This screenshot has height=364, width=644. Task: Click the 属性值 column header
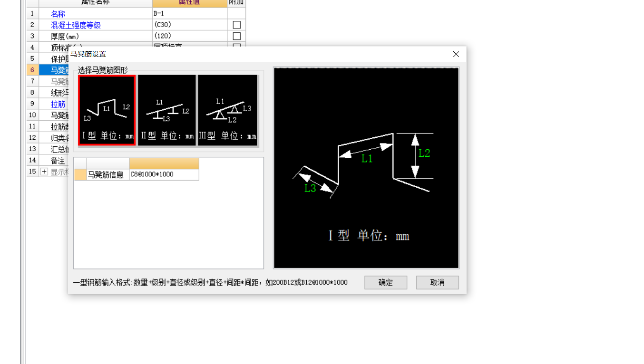point(190,3)
